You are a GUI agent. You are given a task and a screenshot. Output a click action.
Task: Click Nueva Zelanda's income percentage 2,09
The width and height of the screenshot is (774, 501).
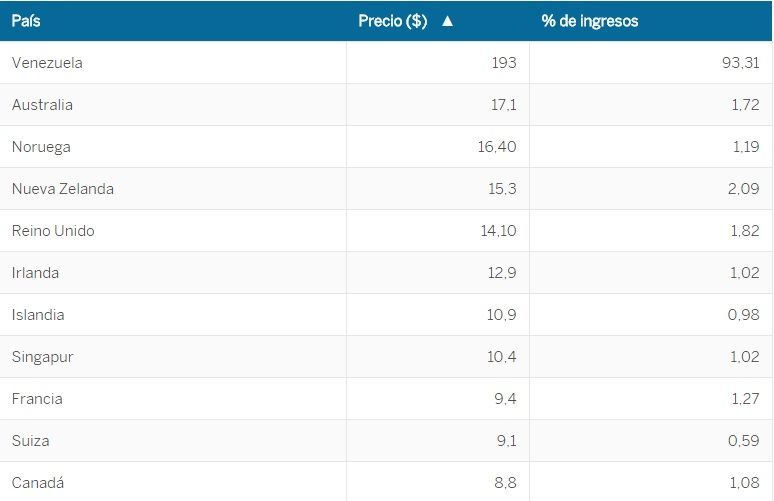(x=743, y=189)
